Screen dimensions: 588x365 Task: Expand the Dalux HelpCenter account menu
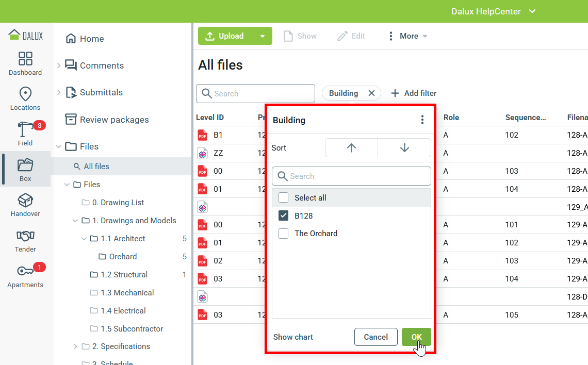click(x=532, y=11)
